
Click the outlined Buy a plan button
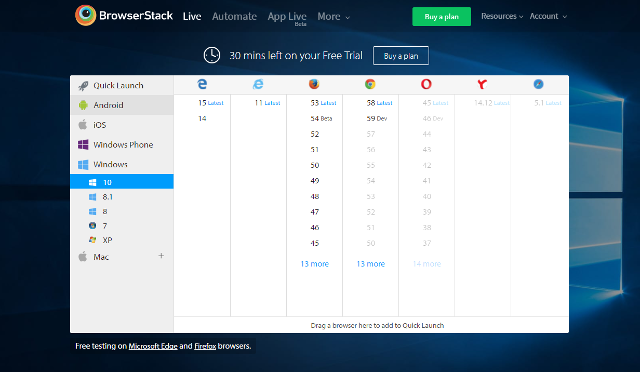point(401,56)
